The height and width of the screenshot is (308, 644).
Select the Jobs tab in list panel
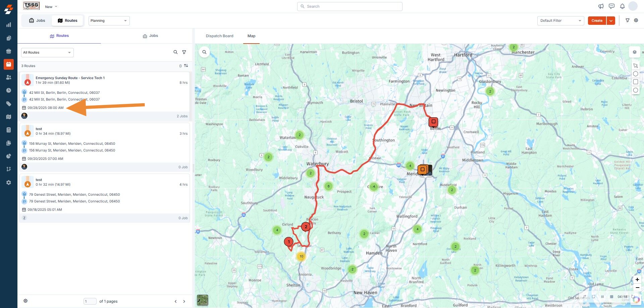pyautogui.click(x=150, y=36)
